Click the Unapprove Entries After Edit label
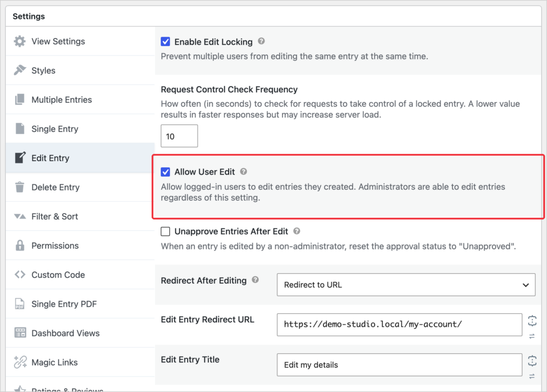 tap(231, 232)
